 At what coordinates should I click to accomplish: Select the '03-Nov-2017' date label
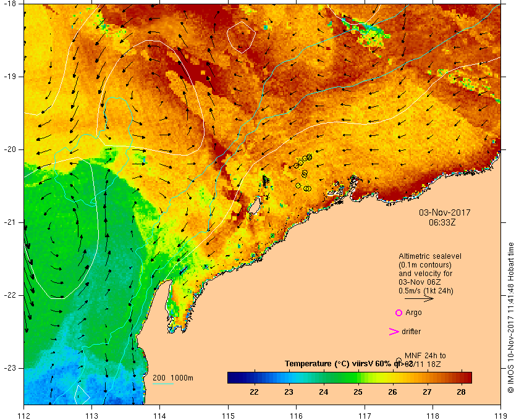pyautogui.click(x=444, y=212)
